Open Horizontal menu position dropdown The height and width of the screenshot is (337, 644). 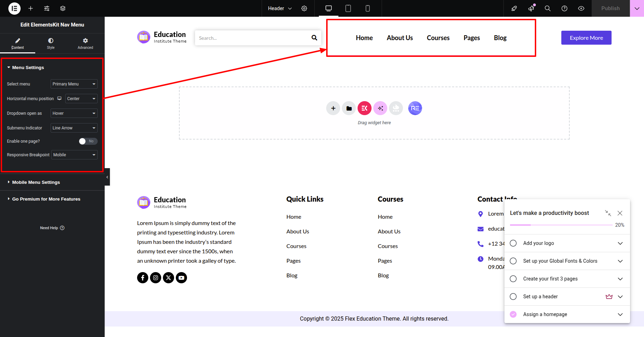pos(81,99)
